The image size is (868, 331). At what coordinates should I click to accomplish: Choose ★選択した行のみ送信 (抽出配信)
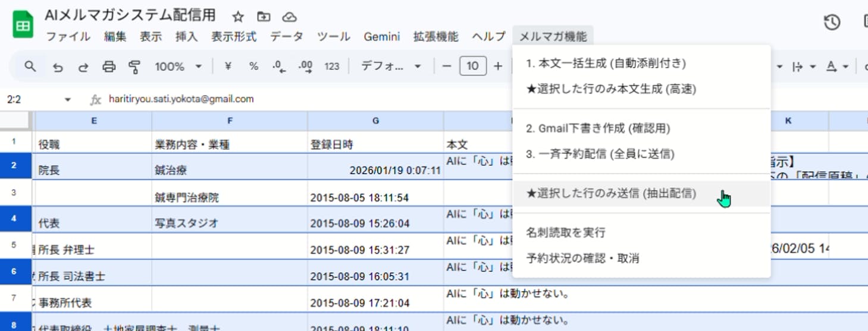(x=611, y=193)
